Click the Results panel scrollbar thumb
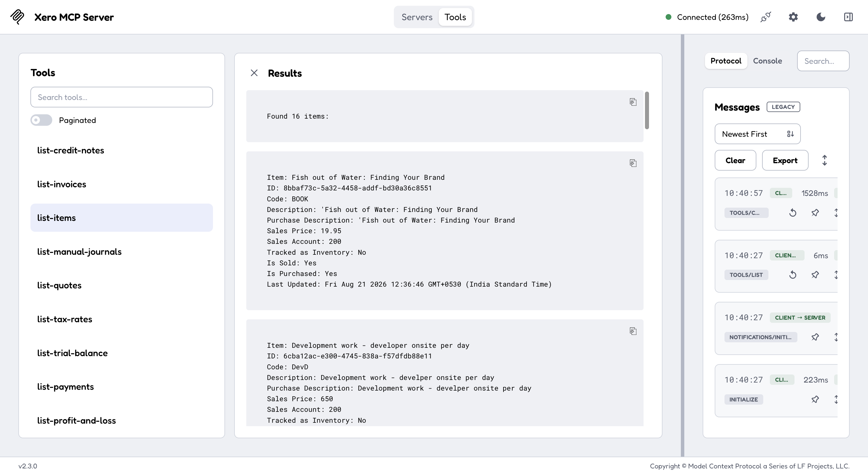The image size is (868, 475). (647, 110)
